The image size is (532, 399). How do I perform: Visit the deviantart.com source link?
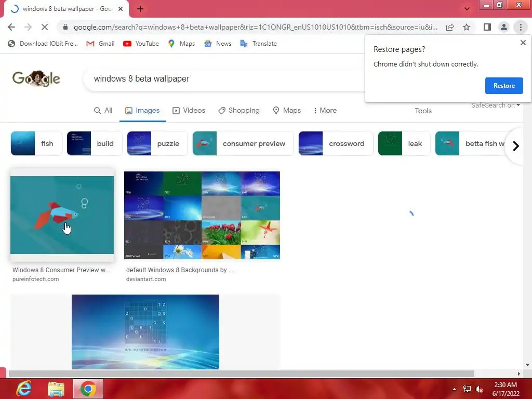[x=146, y=279]
